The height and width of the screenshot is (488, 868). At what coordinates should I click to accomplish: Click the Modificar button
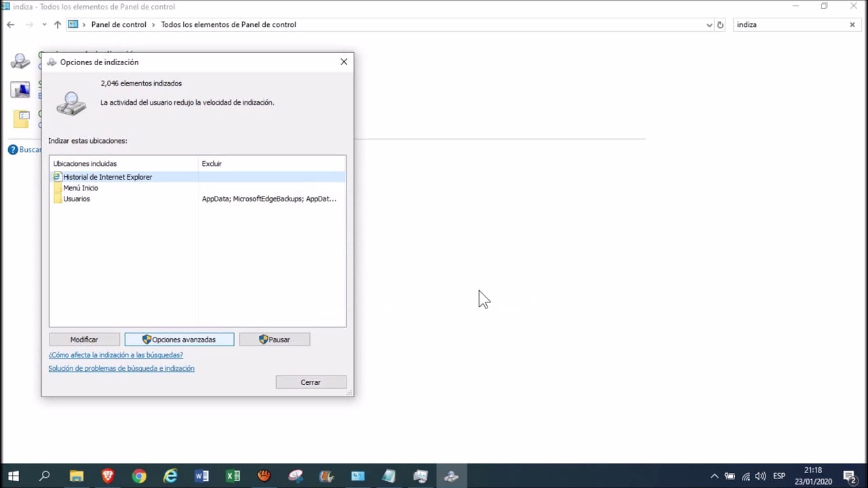click(84, 340)
